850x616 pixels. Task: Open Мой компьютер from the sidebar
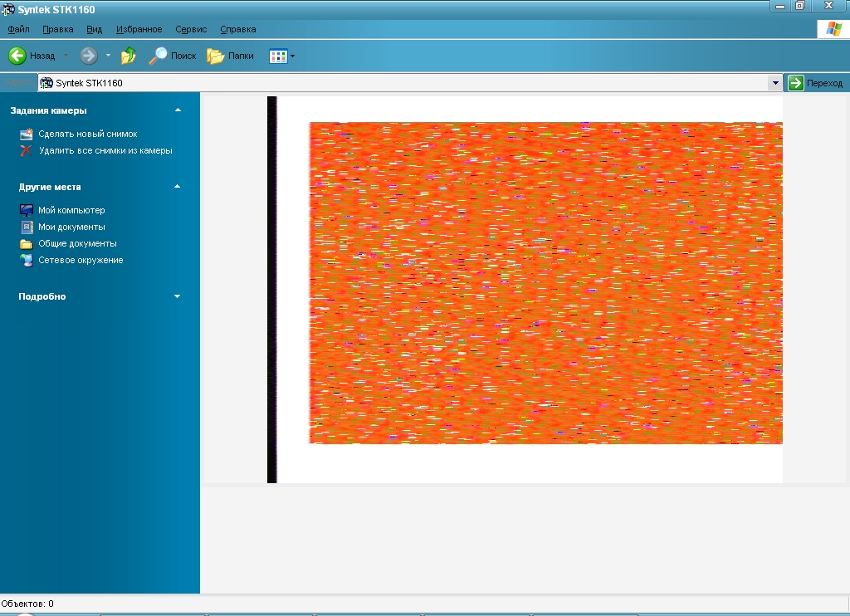[71, 210]
